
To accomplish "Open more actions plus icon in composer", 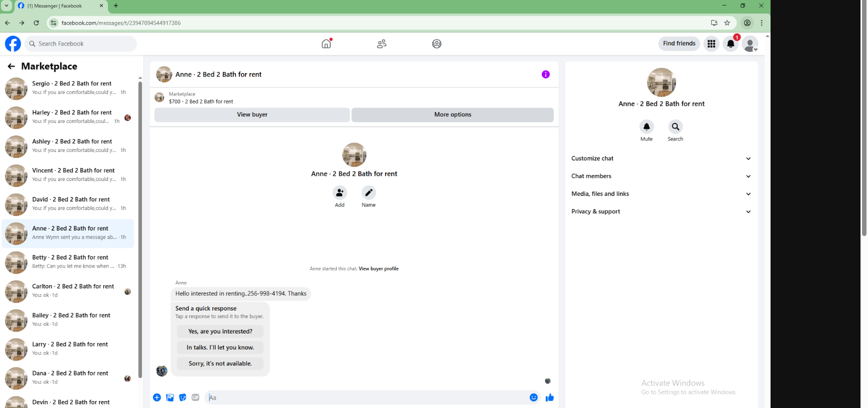I will [x=157, y=397].
